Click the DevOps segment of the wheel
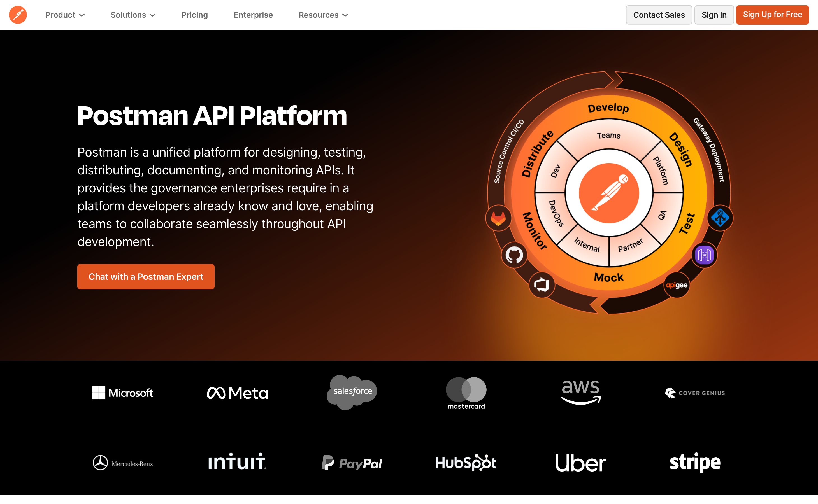818x504 pixels. [556, 214]
